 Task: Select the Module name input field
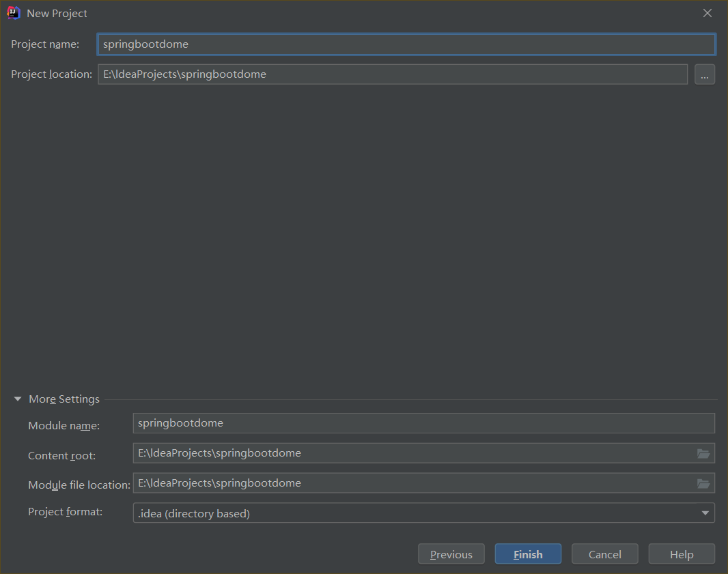[x=423, y=423]
